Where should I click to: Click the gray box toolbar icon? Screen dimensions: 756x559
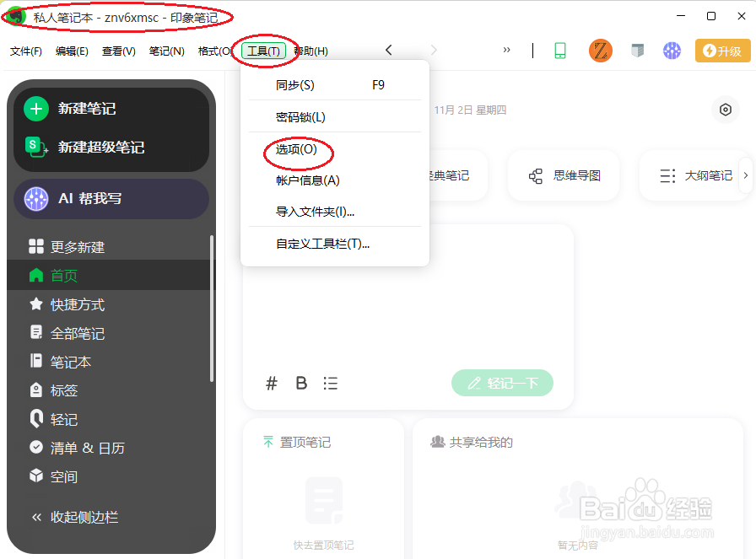pyautogui.click(x=637, y=50)
